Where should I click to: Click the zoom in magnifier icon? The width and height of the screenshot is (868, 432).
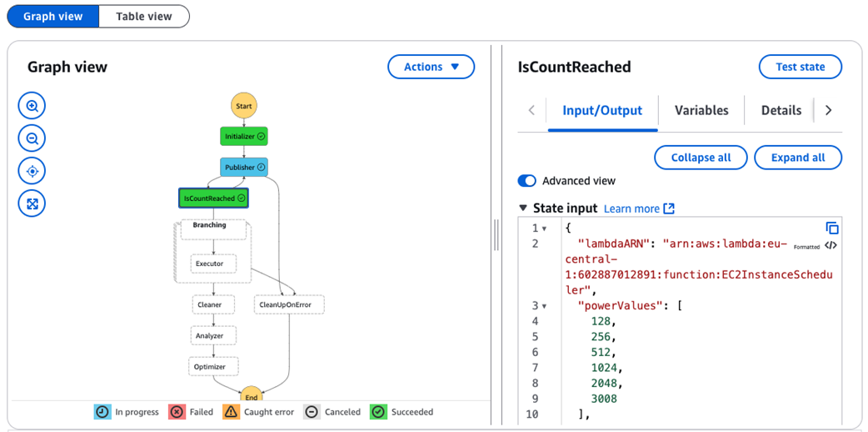pos(32,106)
